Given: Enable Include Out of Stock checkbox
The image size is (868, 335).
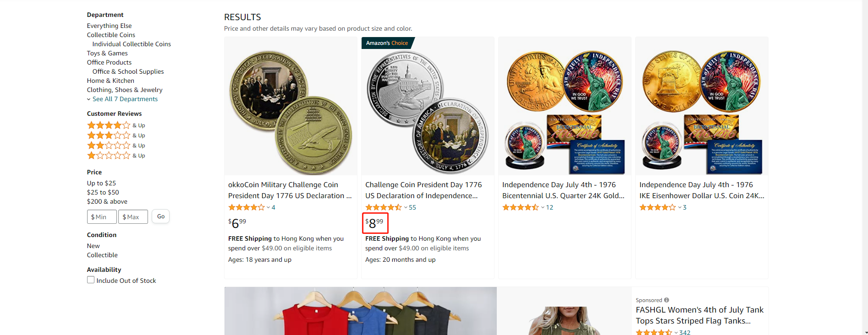Looking at the screenshot, I should (x=91, y=280).
